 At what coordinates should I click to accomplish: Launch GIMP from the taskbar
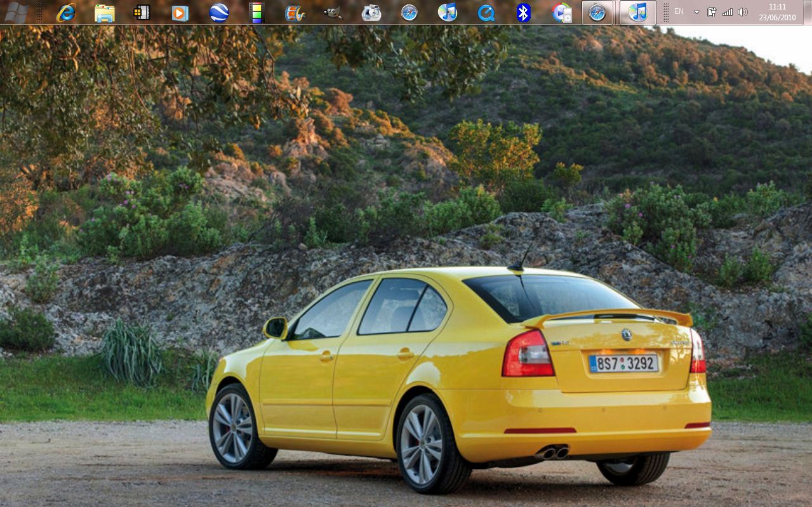[333, 12]
